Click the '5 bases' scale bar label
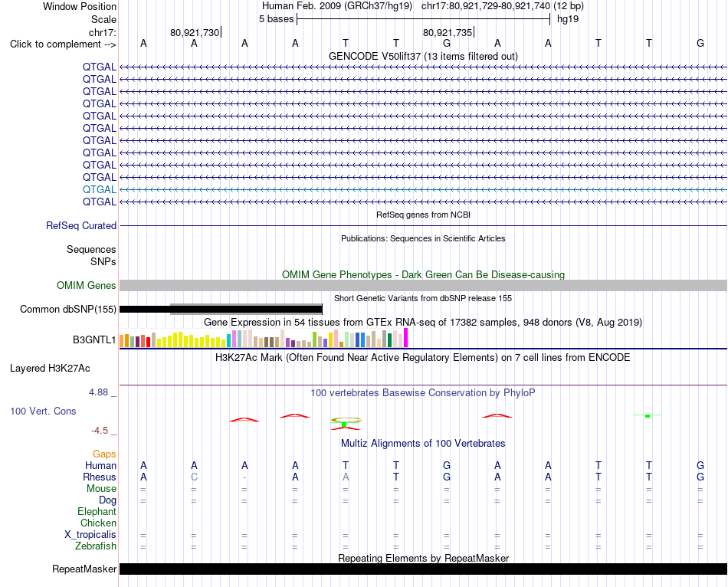This screenshot has width=728, height=587. (x=276, y=19)
